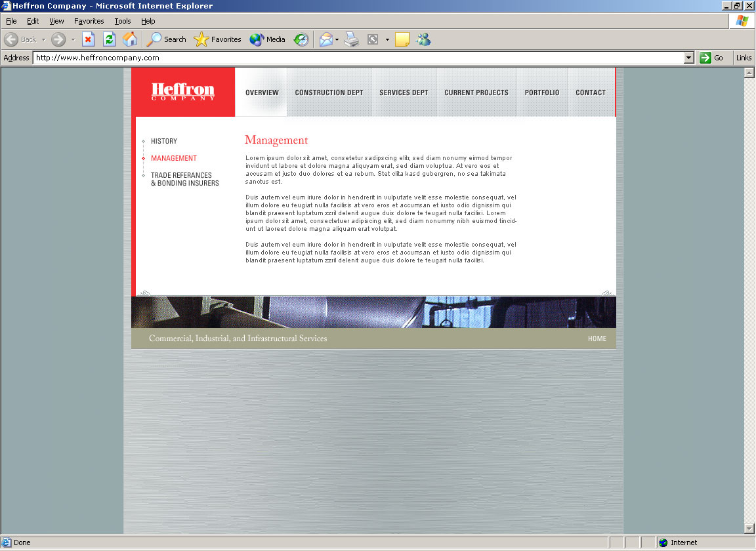The width and height of the screenshot is (756, 551).
Task: Launch the Messenger icon in the toolbar
Action: point(423,39)
